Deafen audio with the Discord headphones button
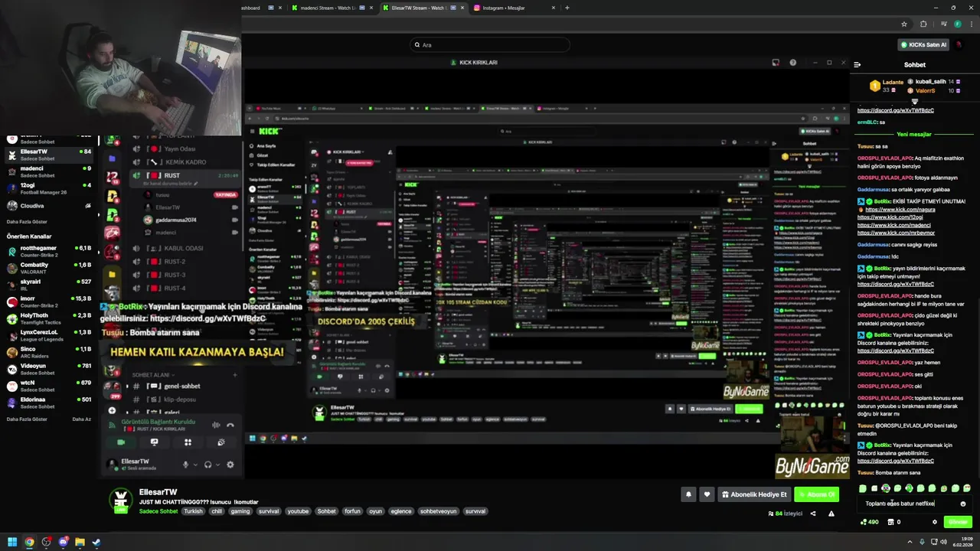Image resolution: width=980 pixels, height=551 pixels. click(x=207, y=465)
